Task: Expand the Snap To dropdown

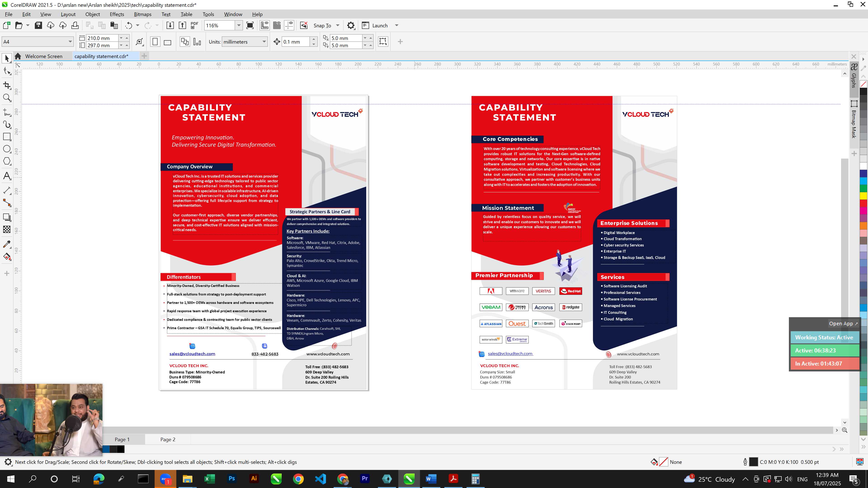Action: [338, 26]
